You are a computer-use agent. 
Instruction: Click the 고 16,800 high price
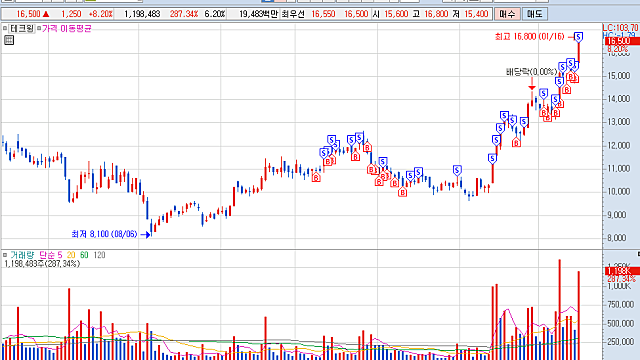coord(430,14)
